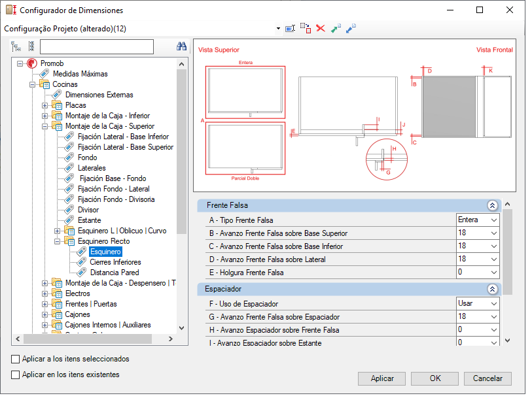Open the 'A - Tipo Frente Falsa' dropdown
The height and width of the screenshot is (400, 532).
coord(494,220)
